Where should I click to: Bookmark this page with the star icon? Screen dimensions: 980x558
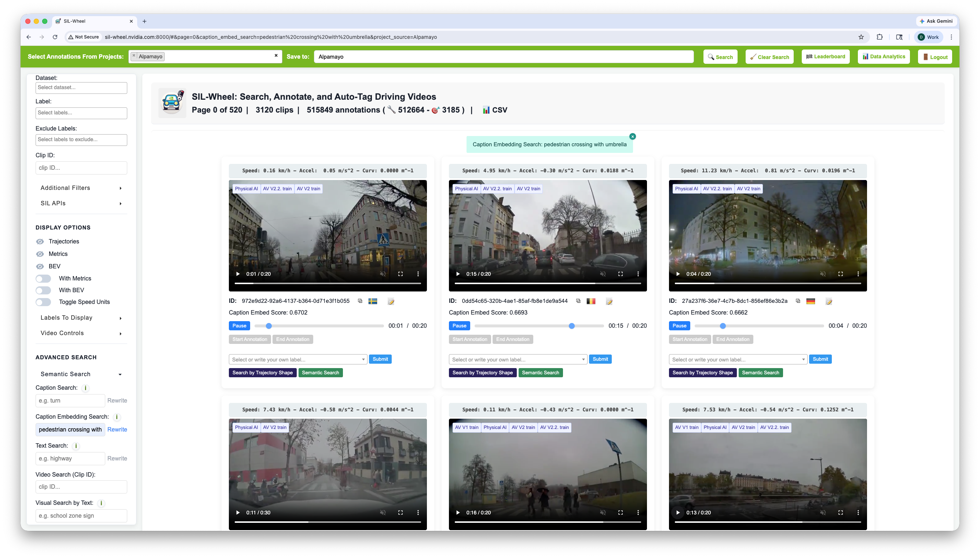pyautogui.click(x=861, y=37)
